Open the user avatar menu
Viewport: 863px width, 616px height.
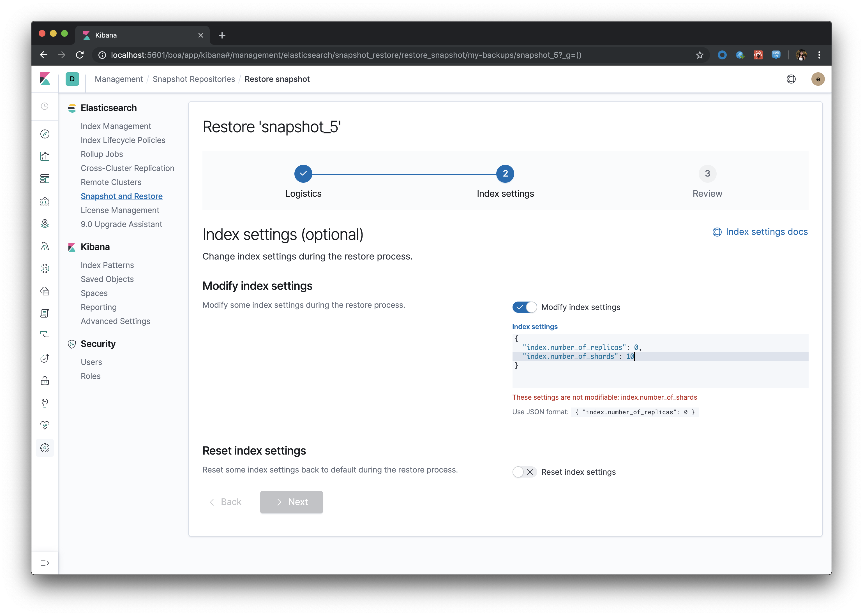(818, 79)
